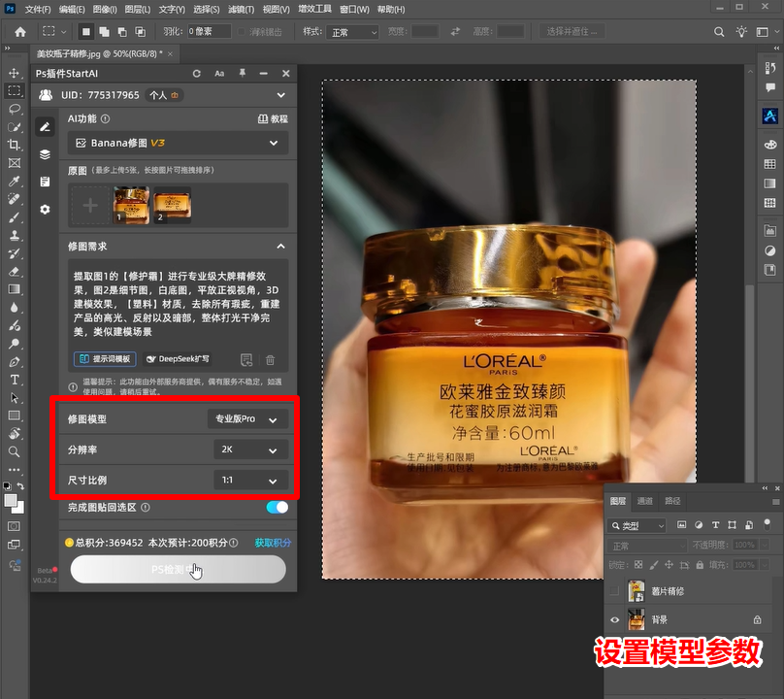Open the Banana修图 V3 function dropdown
784x699 pixels.
click(178, 143)
